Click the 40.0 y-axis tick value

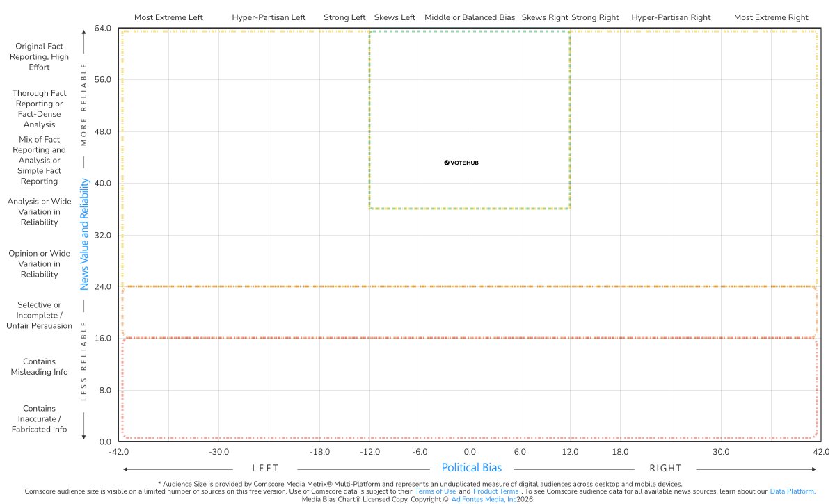tap(103, 183)
